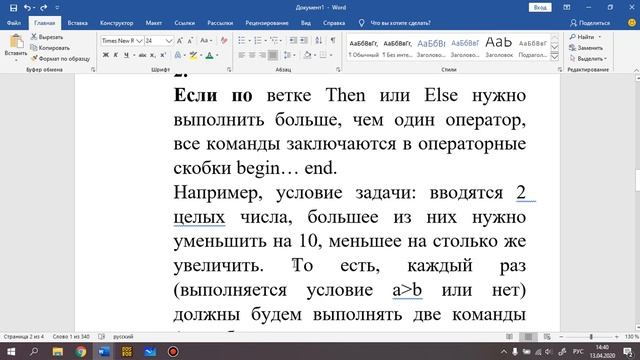This screenshot has height=360, width=640.
Task: Click the spelling check icon in the status bar
Action: coord(102,337)
